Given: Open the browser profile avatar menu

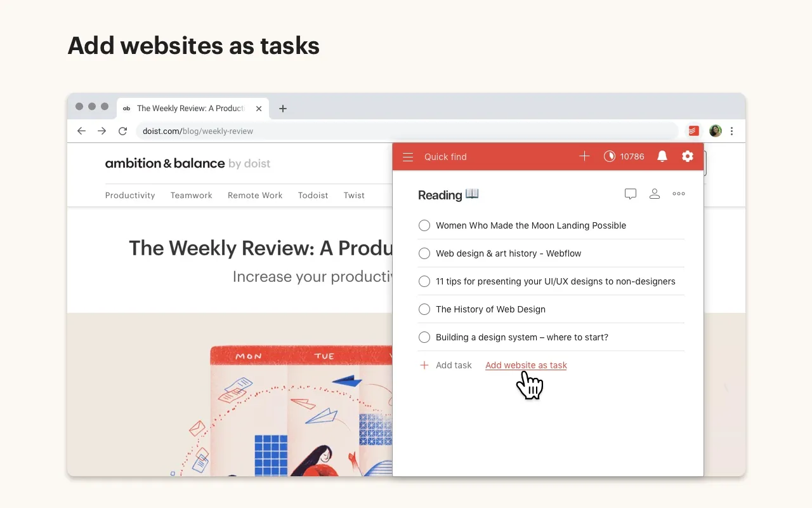Looking at the screenshot, I should click(x=715, y=131).
